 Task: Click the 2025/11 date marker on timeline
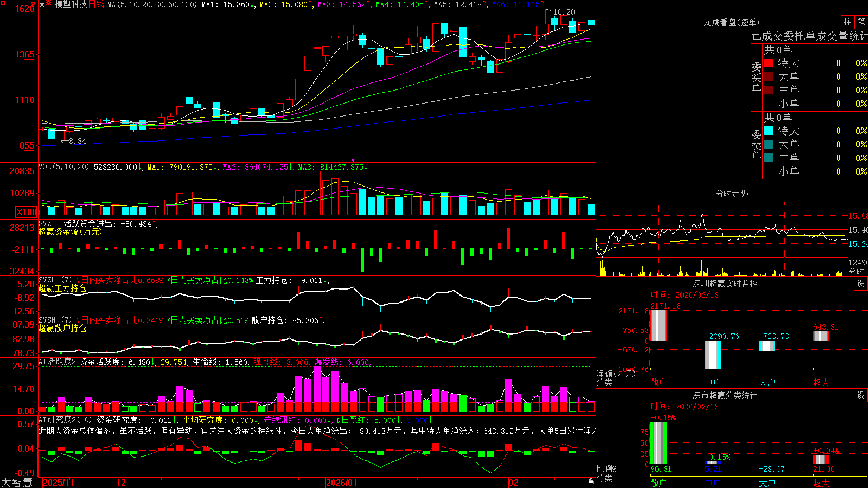pyautogui.click(x=59, y=483)
